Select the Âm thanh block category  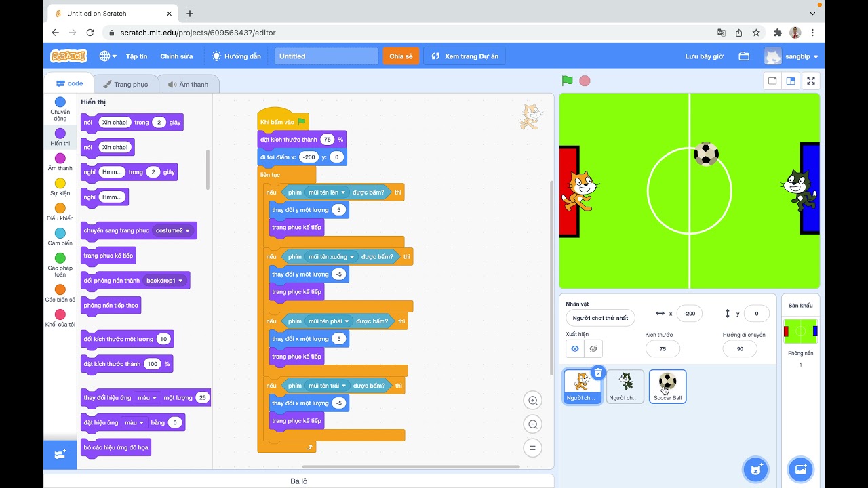click(x=60, y=163)
